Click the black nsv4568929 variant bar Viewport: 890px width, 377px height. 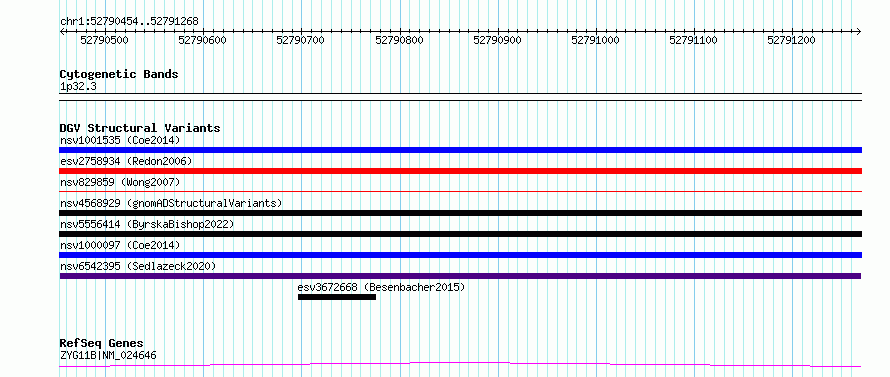[x=460, y=213]
